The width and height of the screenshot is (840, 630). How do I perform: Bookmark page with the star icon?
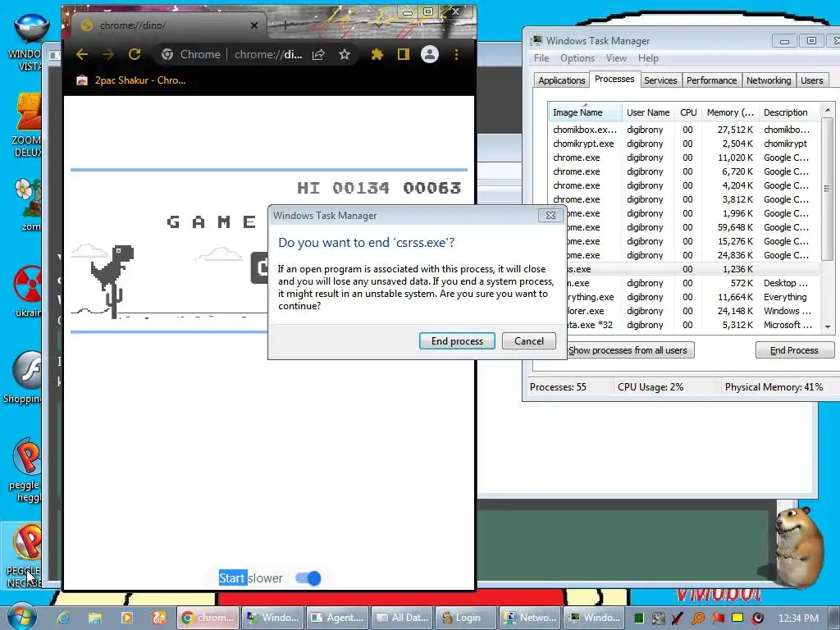pyautogui.click(x=345, y=54)
